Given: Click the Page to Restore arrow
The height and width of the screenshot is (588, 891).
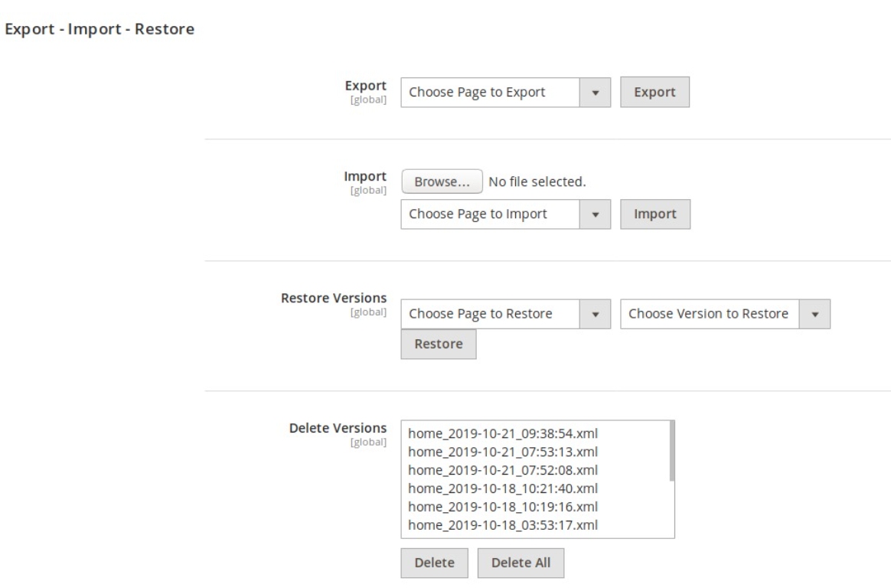Looking at the screenshot, I should pyautogui.click(x=595, y=314).
